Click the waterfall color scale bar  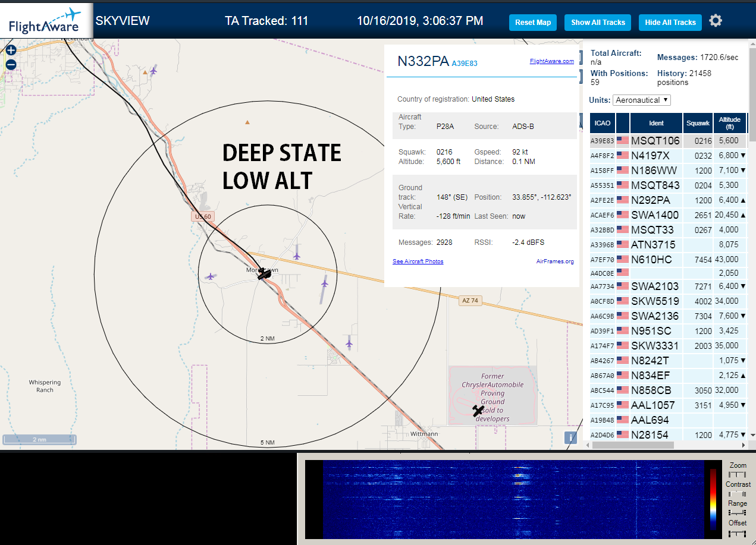(713, 499)
